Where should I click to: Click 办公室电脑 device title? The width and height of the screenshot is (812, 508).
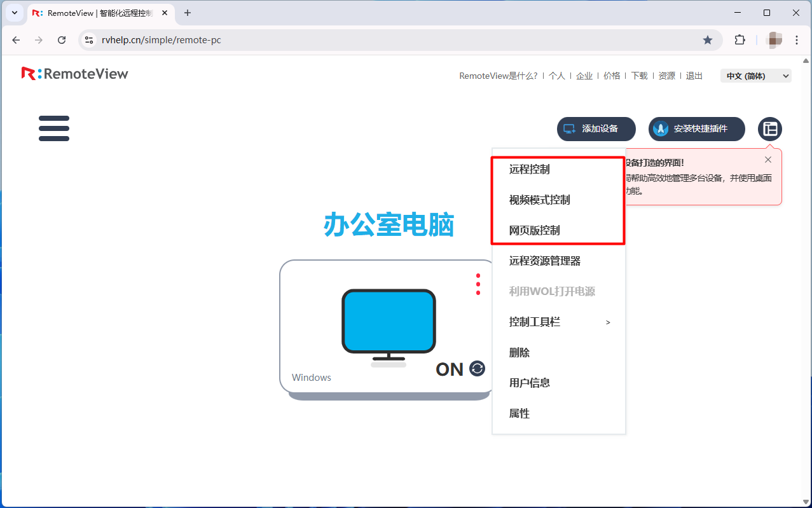coord(389,224)
